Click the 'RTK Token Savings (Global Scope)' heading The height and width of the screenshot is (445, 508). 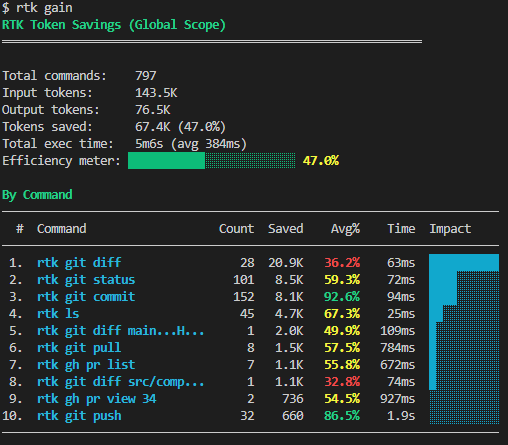[114, 25]
